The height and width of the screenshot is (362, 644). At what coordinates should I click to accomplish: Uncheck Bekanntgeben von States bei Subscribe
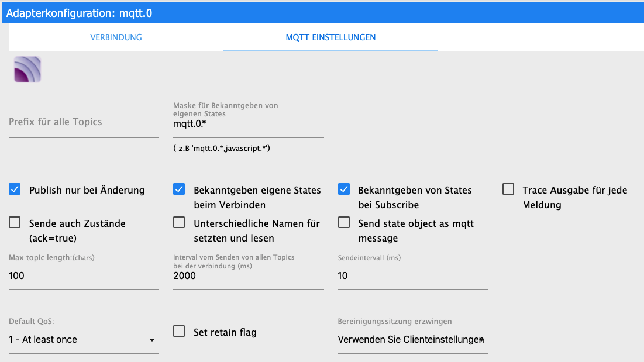click(x=345, y=189)
